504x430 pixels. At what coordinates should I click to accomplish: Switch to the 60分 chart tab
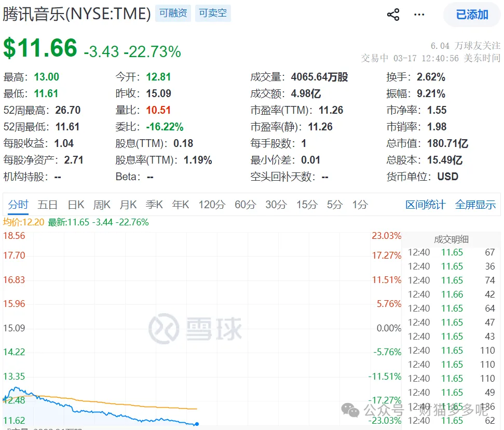click(x=245, y=205)
